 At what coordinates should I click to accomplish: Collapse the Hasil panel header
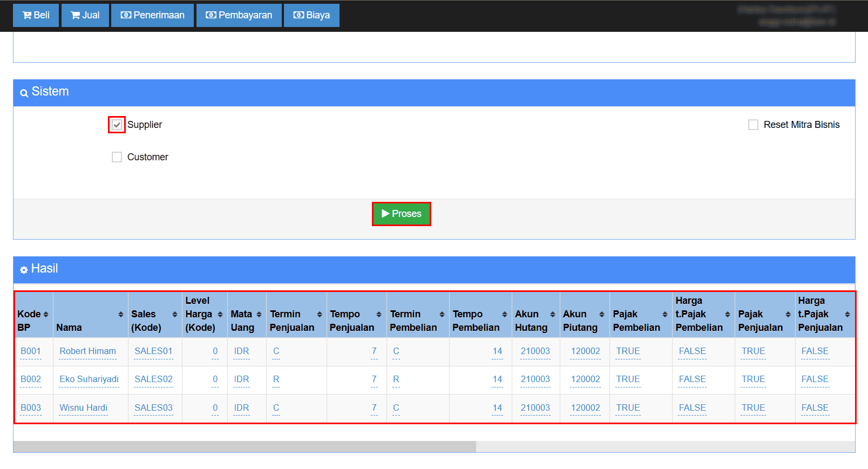[x=434, y=269]
